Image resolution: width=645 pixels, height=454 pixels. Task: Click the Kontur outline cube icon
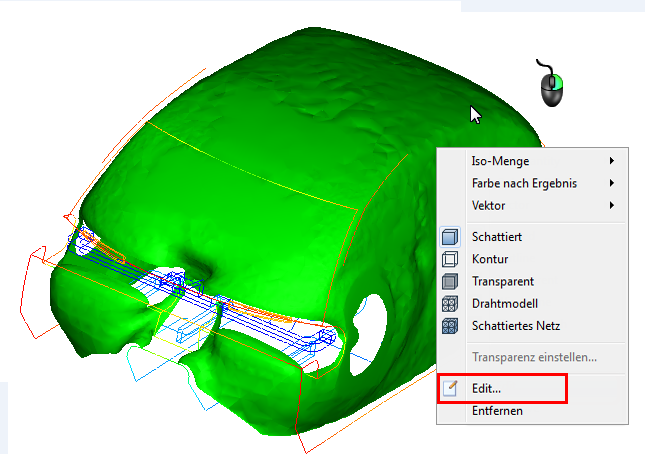(450, 259)
